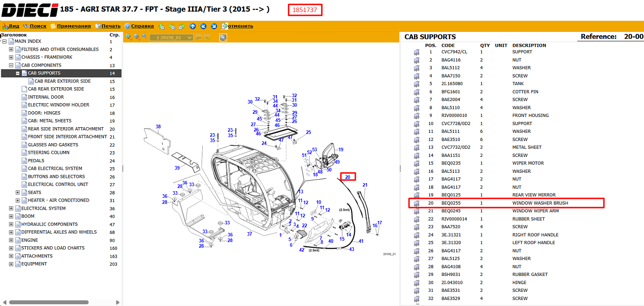Click part code CVC7732/0D2
Image resolution: width=644 pixels, height=306 pixels.
tap(456, 147)
